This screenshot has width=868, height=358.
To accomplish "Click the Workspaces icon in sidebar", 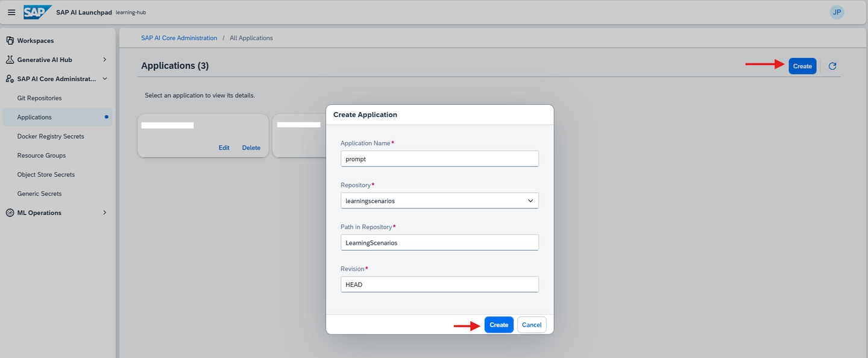I will (x=10, y=40).
